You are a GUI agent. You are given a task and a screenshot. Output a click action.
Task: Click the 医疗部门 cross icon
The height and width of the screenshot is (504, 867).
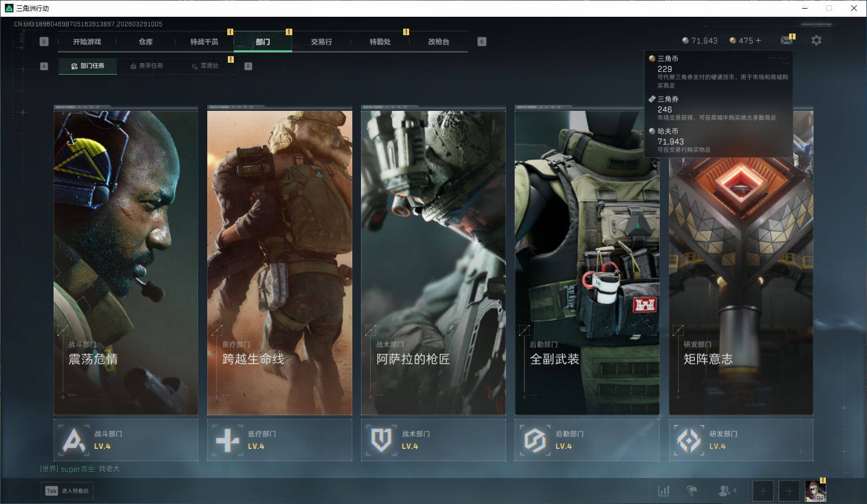point(227,440)
